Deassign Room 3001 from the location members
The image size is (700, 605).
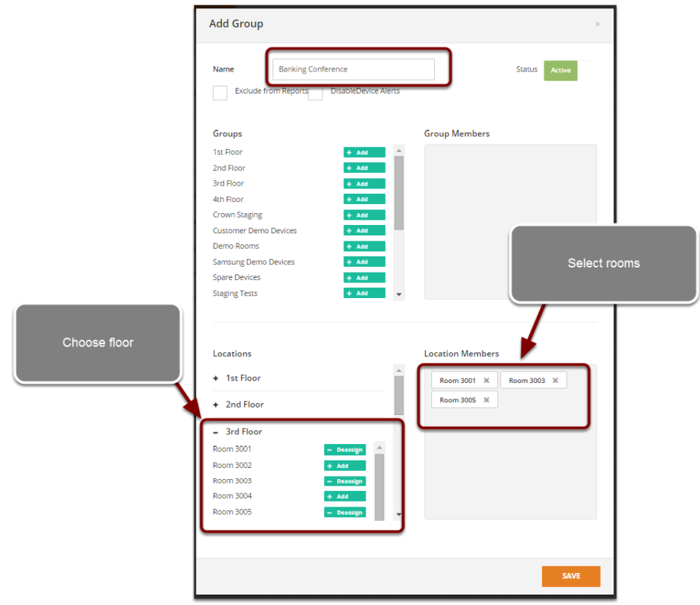[x=344, y=449]
